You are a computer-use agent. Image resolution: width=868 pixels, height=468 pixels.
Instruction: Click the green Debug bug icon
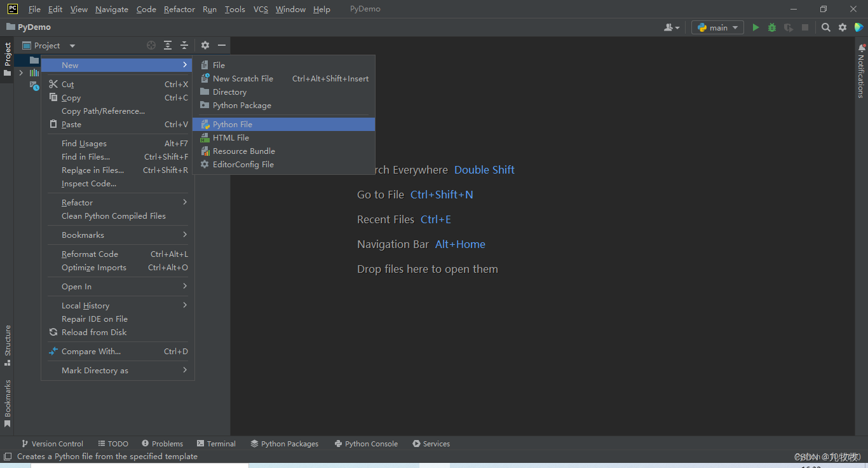772,27
